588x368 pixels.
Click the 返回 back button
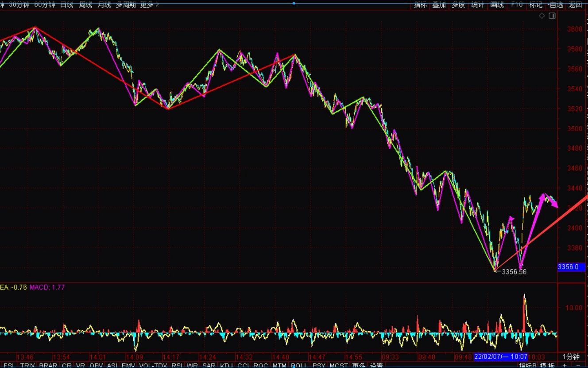[575, 4]
